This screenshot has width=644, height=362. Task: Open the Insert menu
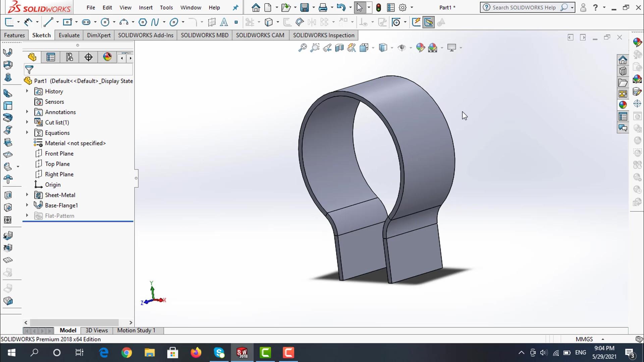click(x=146, y=7)
